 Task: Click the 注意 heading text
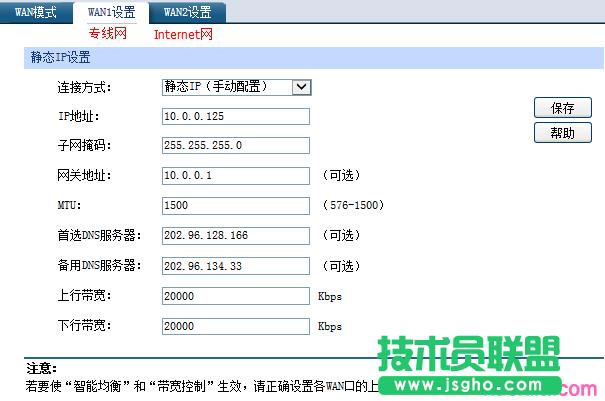click(41, 369)
